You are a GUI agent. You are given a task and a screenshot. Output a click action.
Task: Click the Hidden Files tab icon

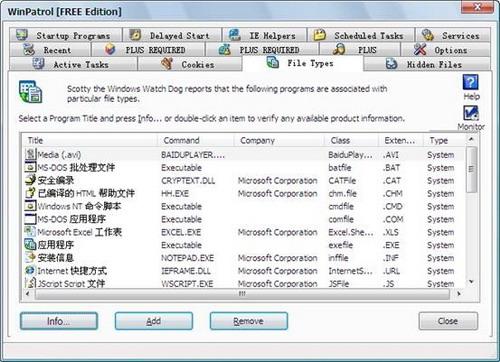tap(392, 64)
